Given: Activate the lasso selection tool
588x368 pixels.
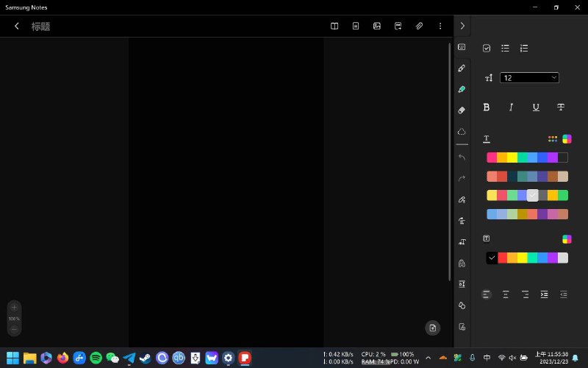Looking at the screenshot, I should point(462,132).
